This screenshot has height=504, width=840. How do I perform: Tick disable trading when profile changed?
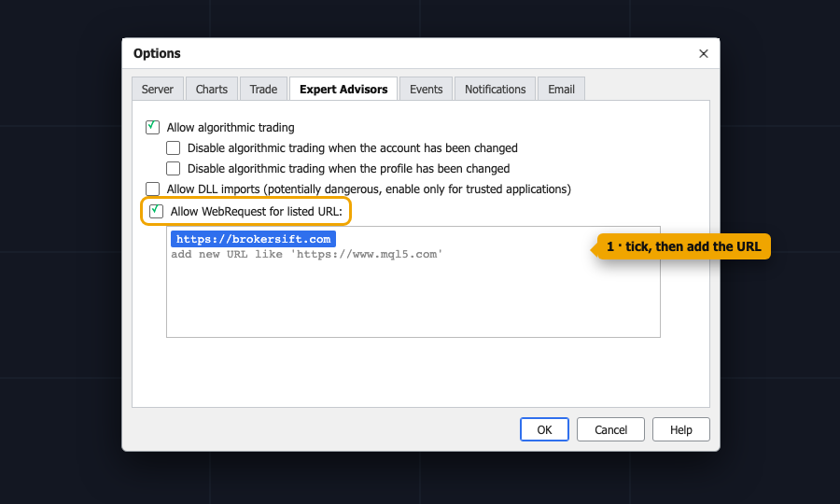tap(173, 168)
